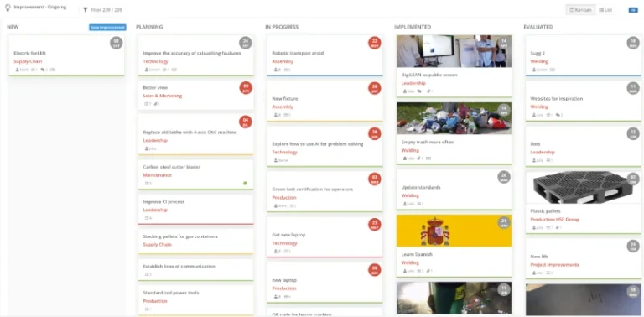Open Explore how to use AI card
Image resolution: width=644 pixels, height=317 pixels.
pyautogui.click(x=318, y=144)
